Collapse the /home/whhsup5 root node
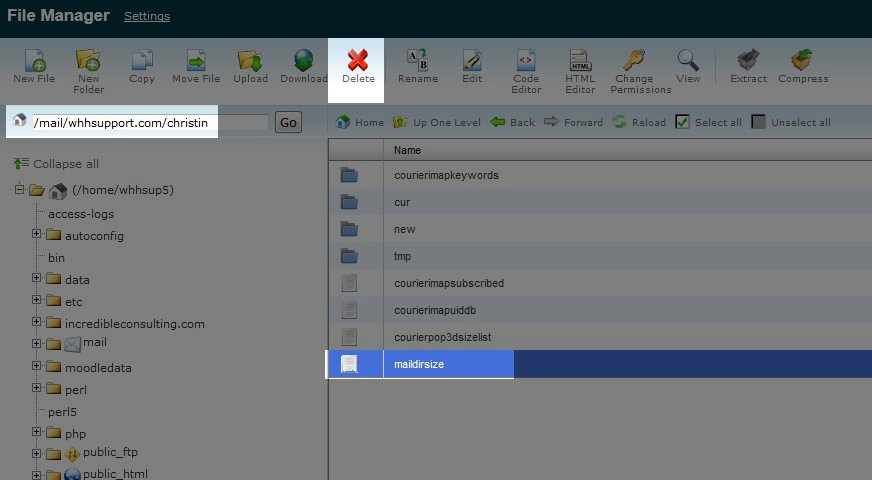The image size is (872, 480). (x=20, y=189)
